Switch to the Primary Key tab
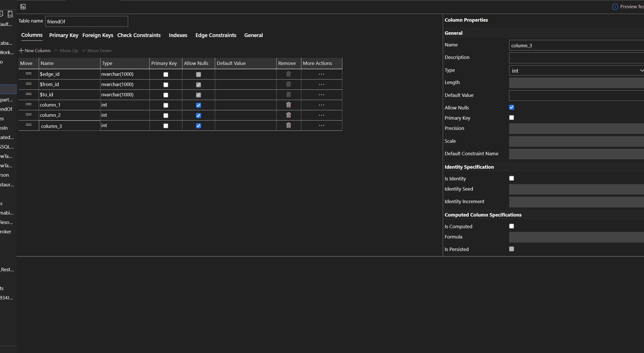 click(64, 35)
